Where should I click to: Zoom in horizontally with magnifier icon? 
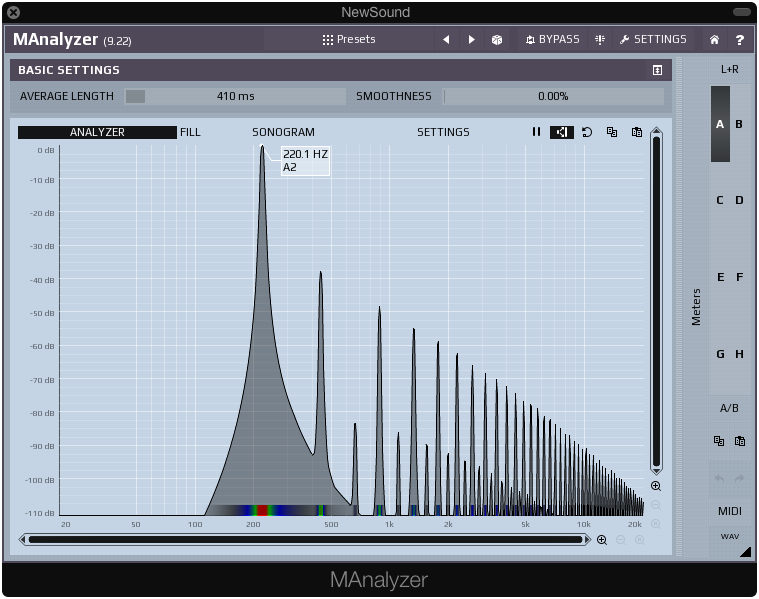pyautogui.click(x=602, y=540)
